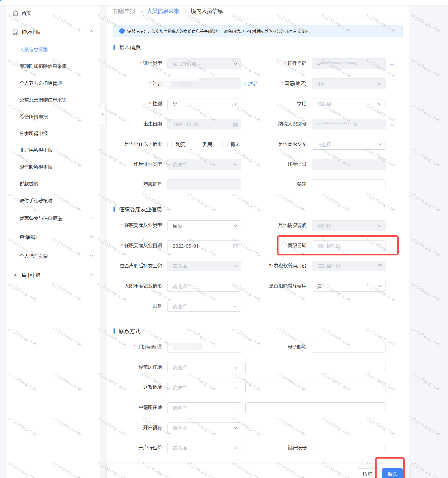Click the 生僻字 link
448x478 pixels.
(250, 84)
